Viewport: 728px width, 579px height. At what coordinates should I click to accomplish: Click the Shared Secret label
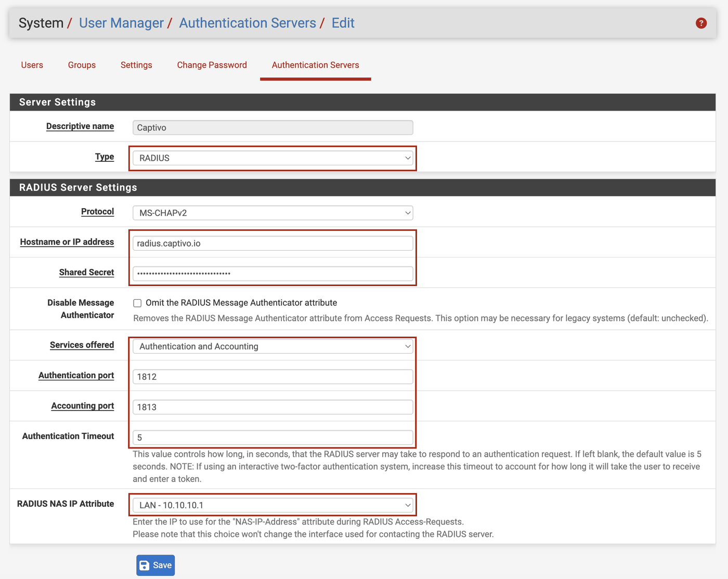pyautogui.click(x=87, y=272)
